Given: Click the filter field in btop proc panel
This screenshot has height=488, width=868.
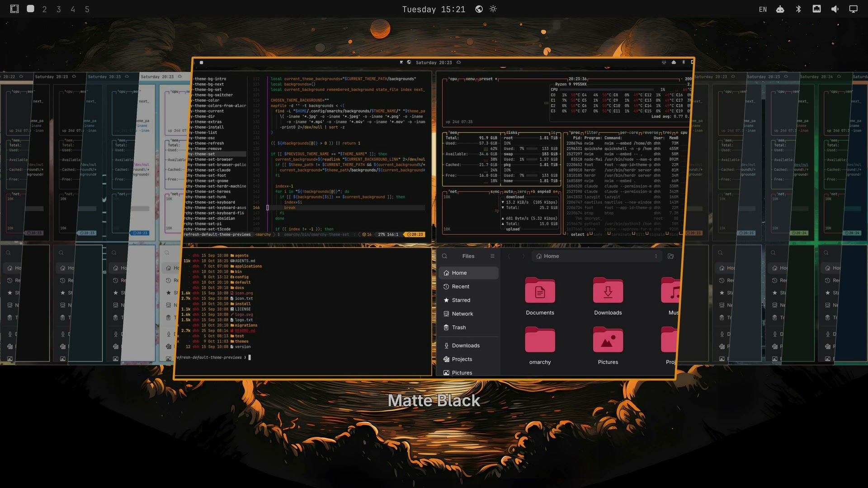Looking at the screenshot, I should (591, 133).
